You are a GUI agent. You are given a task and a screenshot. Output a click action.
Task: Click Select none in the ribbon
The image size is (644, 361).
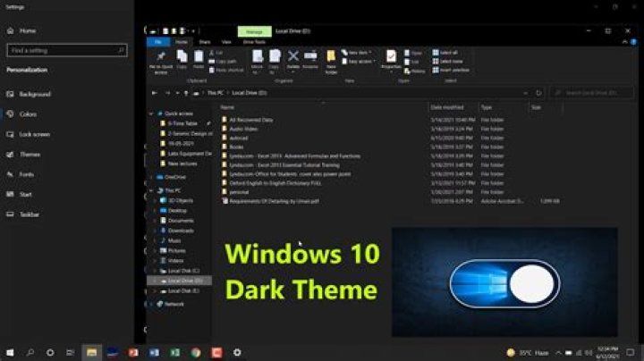(447, 61)
